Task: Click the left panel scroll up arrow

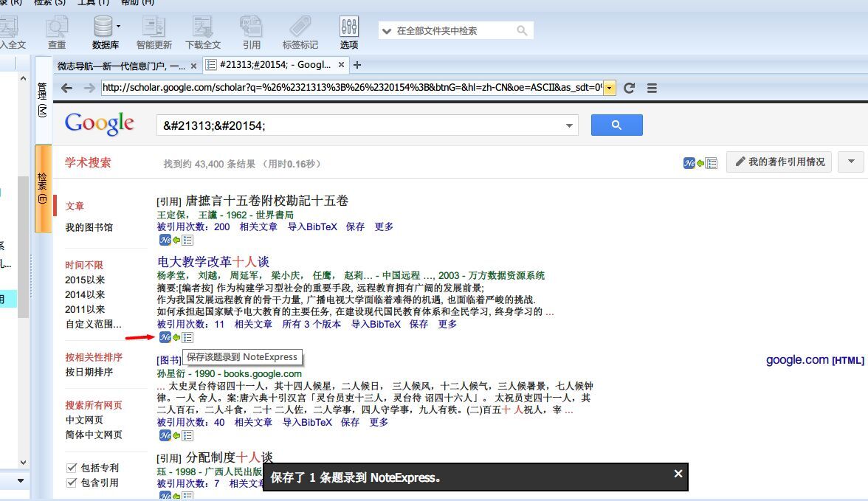Action: tap(23, 79)
